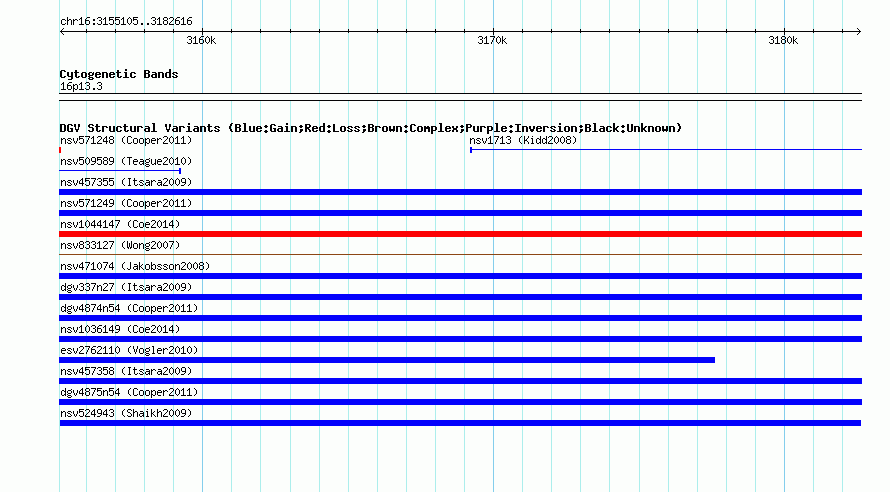Click the left arrow at ruler start
Viewport: 890px width, 492px height.
coord(62,32)
